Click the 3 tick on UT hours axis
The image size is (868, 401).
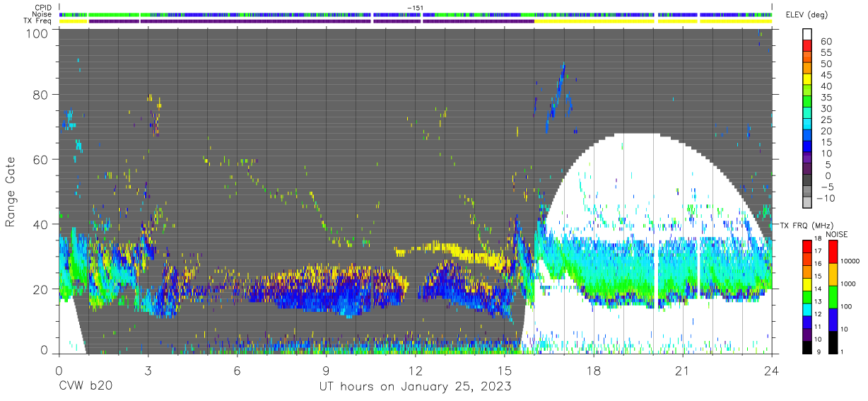click(x=148, y=370)
